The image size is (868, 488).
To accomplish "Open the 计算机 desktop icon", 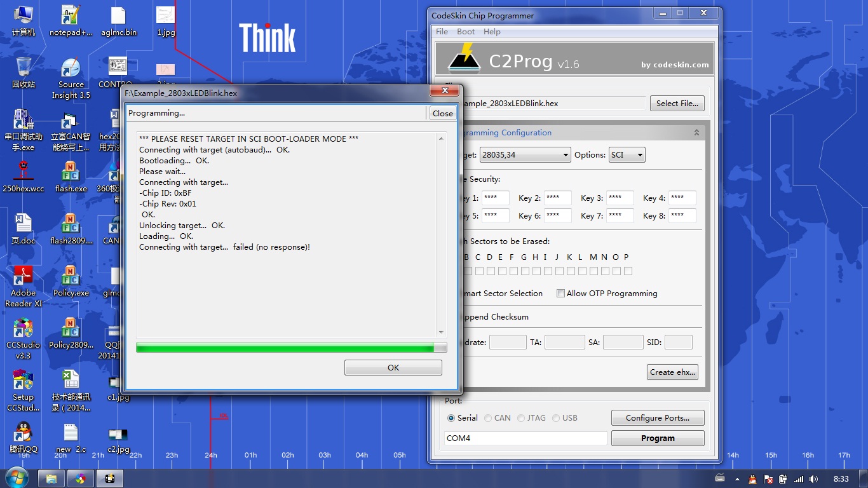I will pos(24,21).
